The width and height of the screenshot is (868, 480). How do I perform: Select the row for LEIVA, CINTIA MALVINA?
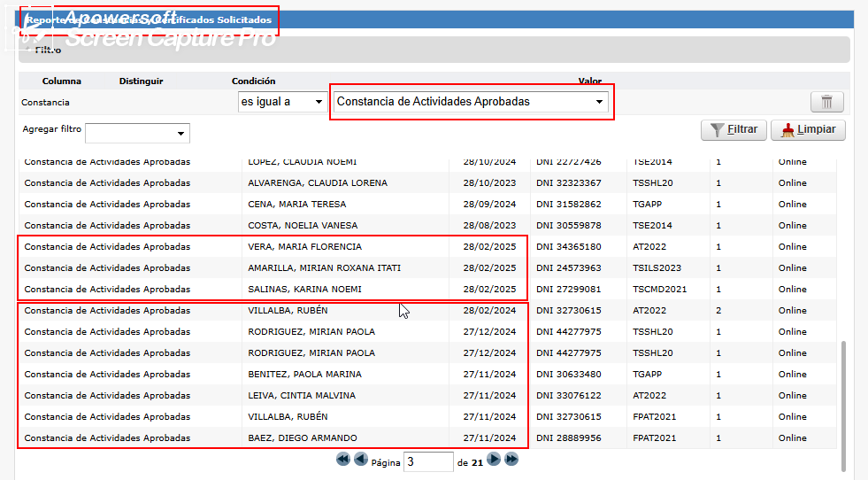301,396
